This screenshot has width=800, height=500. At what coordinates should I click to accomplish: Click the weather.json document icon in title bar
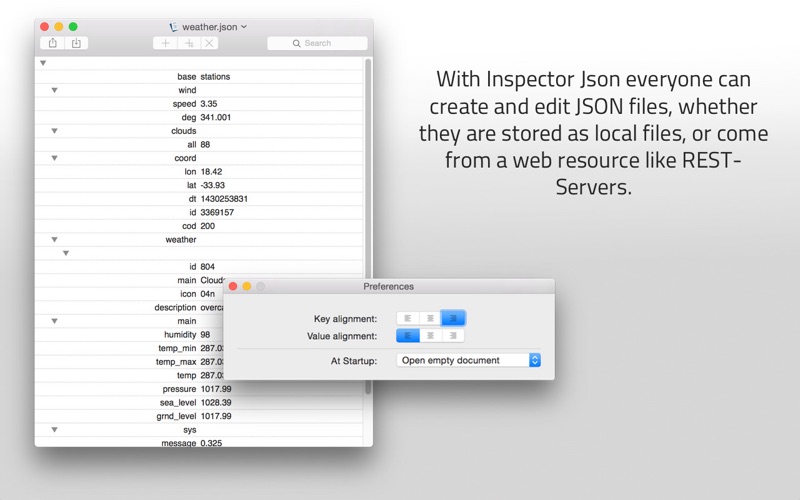(x=173, y=27)
